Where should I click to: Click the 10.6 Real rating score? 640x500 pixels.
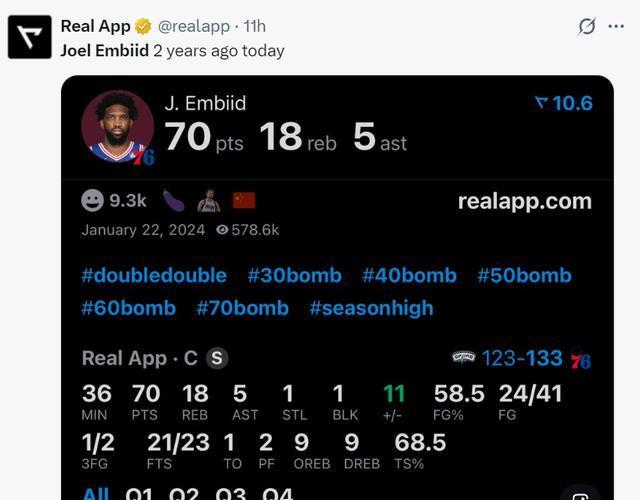(x=564, y=103)
